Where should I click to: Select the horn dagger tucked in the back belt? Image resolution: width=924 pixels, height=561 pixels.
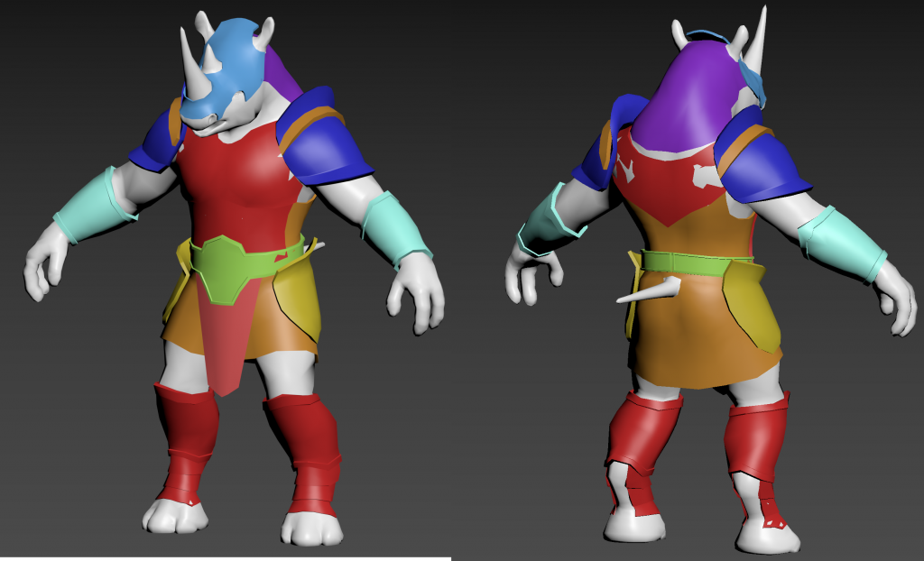click(648, 290)
